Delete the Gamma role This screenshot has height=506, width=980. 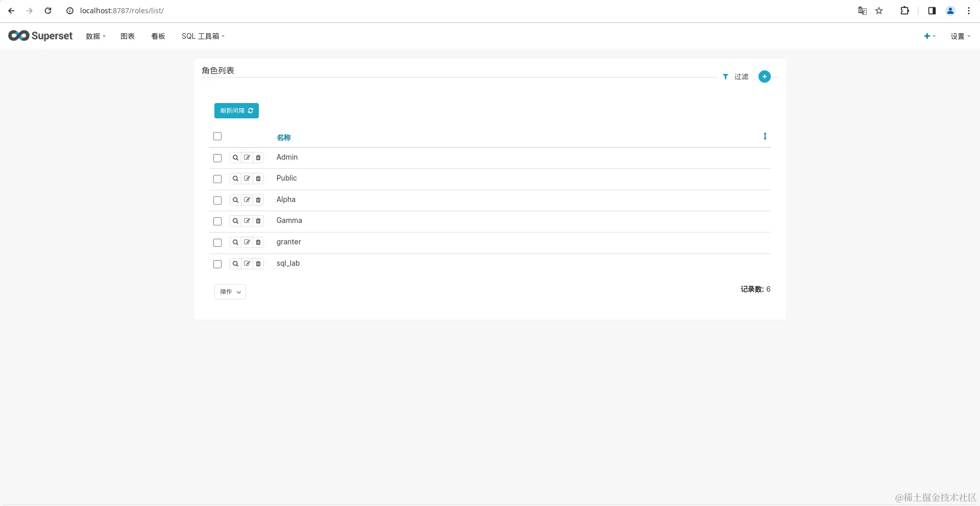[x=258, y=221]
